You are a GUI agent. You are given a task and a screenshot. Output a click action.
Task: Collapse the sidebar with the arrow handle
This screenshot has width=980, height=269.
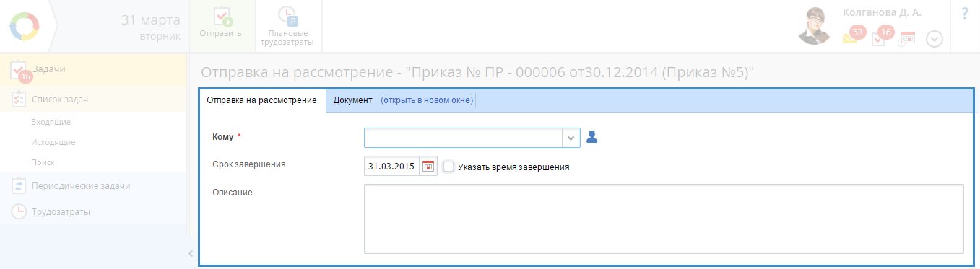pos(191,253)
